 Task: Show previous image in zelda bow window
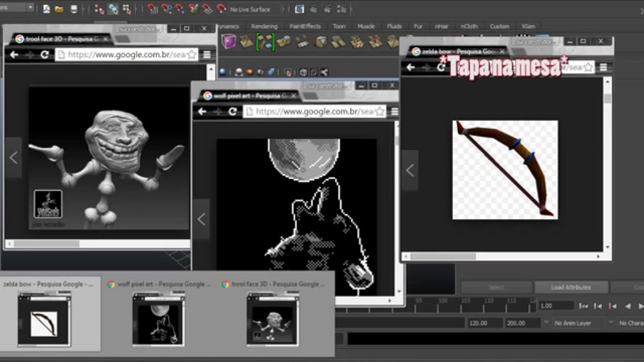pyautogui.click(x=410, y=170)
